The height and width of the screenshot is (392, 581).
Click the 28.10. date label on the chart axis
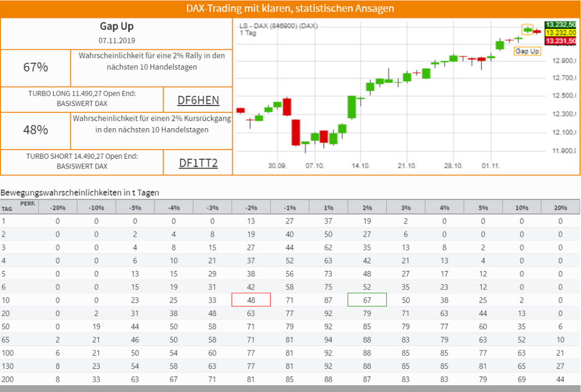tap(453, 166)
